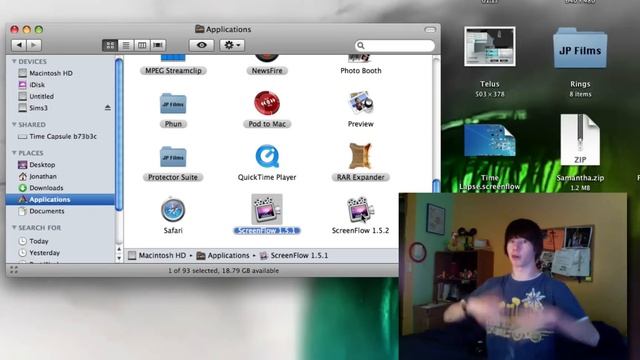Screen dimensions: 640x360
Task: Click the Finder window resize grip icon
Action: coord(14,270)
